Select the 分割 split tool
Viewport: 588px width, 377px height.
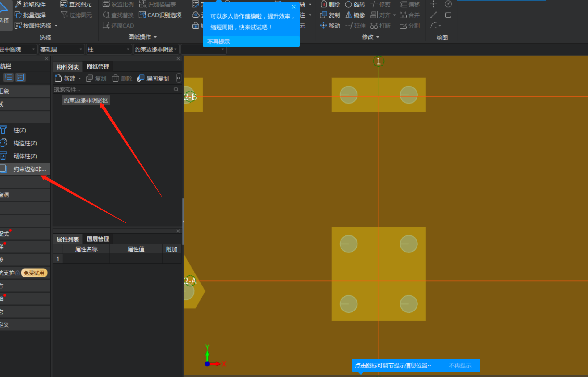pos(410,26)
